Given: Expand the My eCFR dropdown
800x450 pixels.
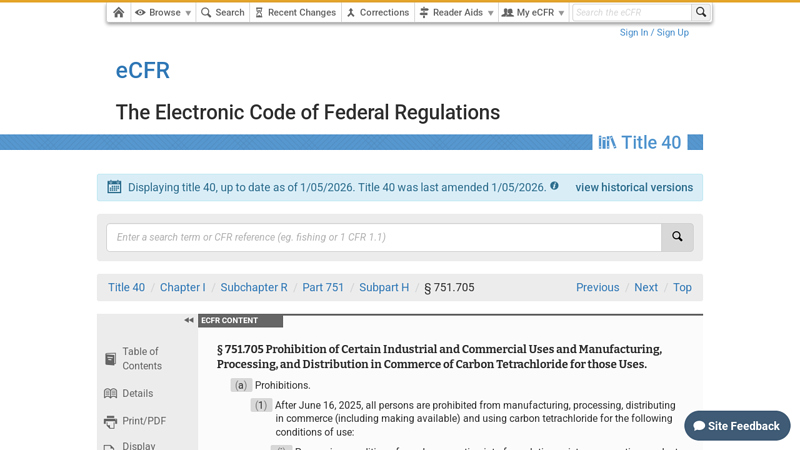Looking at the screenshot, I should (x=534, y=12).
